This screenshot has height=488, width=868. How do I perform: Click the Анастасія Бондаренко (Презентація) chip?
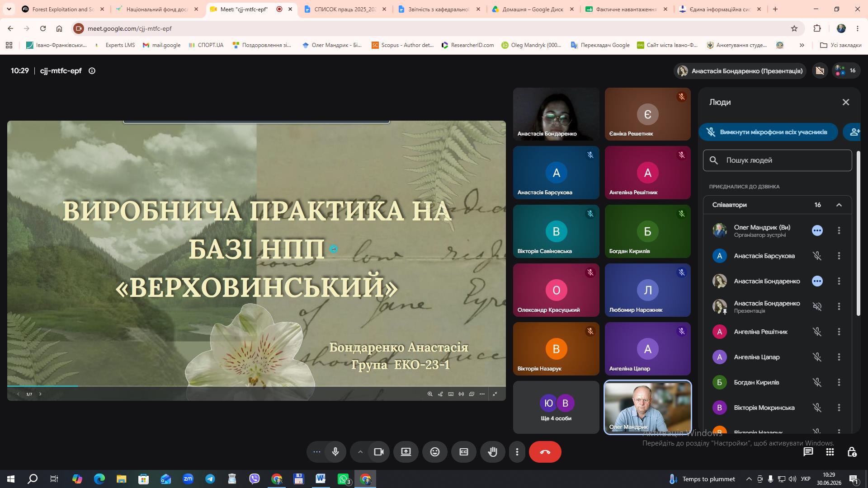[740, 71]
